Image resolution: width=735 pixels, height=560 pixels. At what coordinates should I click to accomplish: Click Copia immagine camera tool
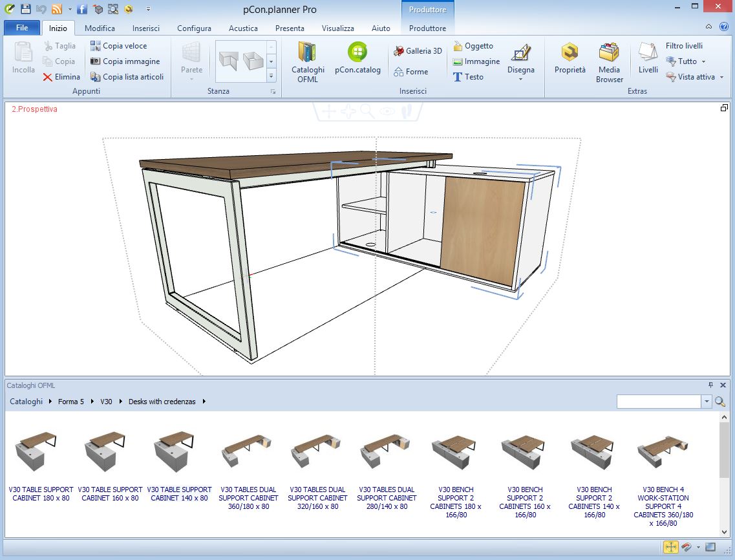click(125, 61)
